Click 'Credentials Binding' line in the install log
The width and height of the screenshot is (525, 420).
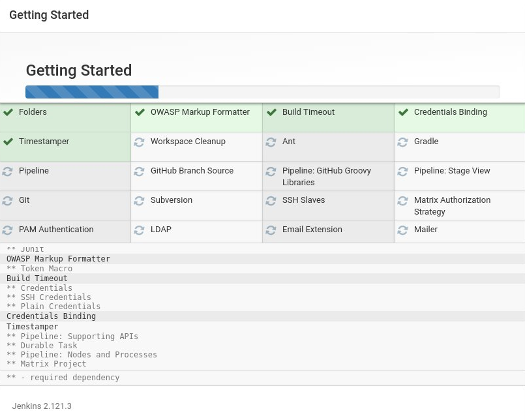coord(52,316)
